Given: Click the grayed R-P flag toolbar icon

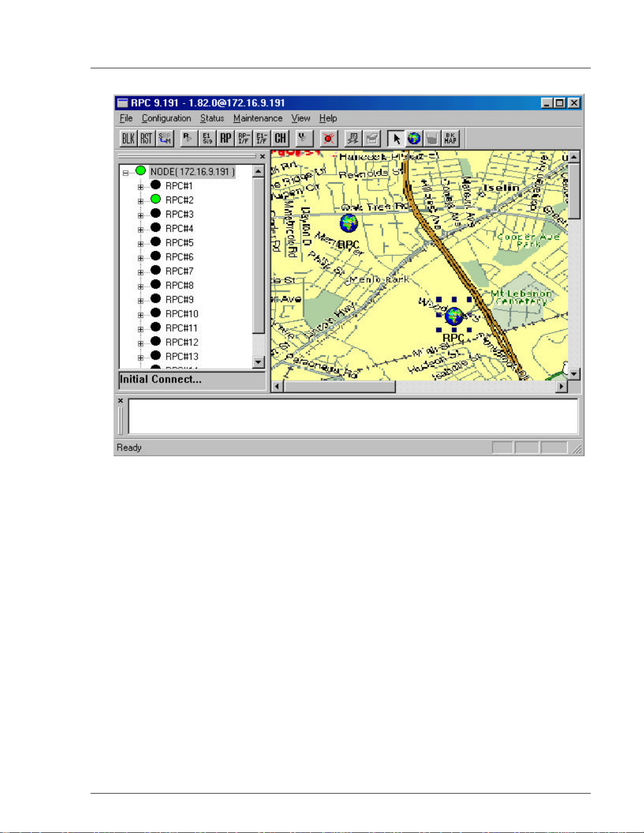Looking at the screenshot, I should click(x=189, y=138).
